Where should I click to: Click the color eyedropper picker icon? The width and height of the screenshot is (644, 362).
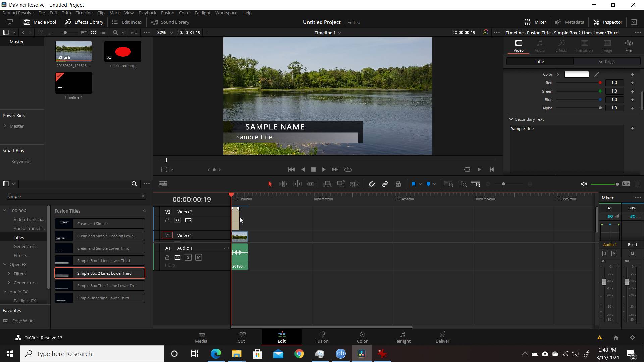596,74
